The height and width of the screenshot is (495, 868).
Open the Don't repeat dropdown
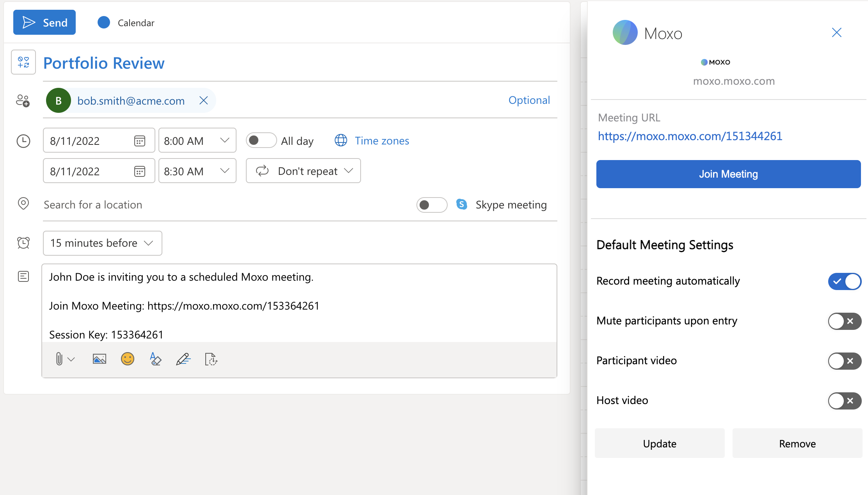[x=303, y=171]
